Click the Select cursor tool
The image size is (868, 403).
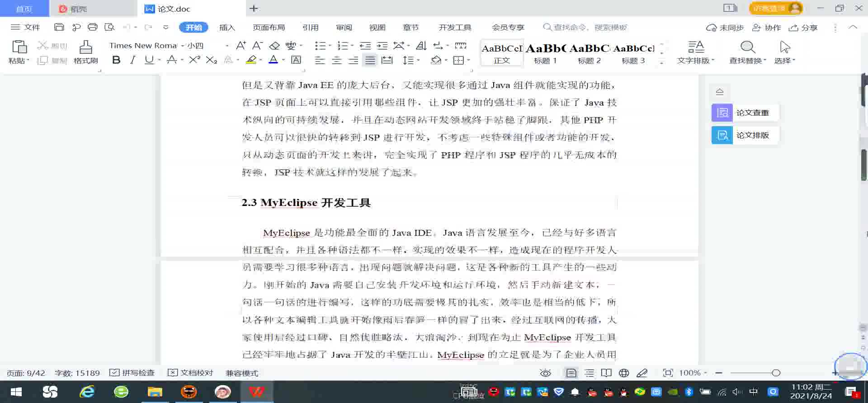pos(785,47)
